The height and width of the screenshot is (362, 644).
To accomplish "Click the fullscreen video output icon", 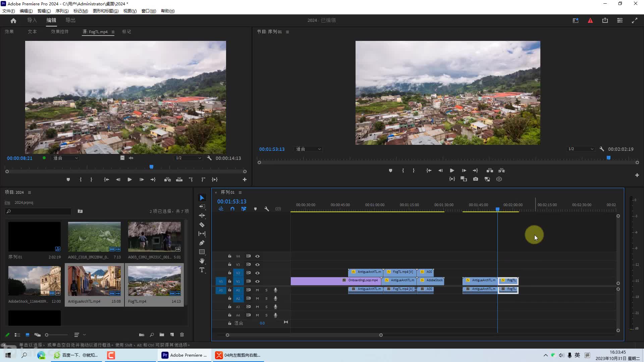I will [635, 20].
